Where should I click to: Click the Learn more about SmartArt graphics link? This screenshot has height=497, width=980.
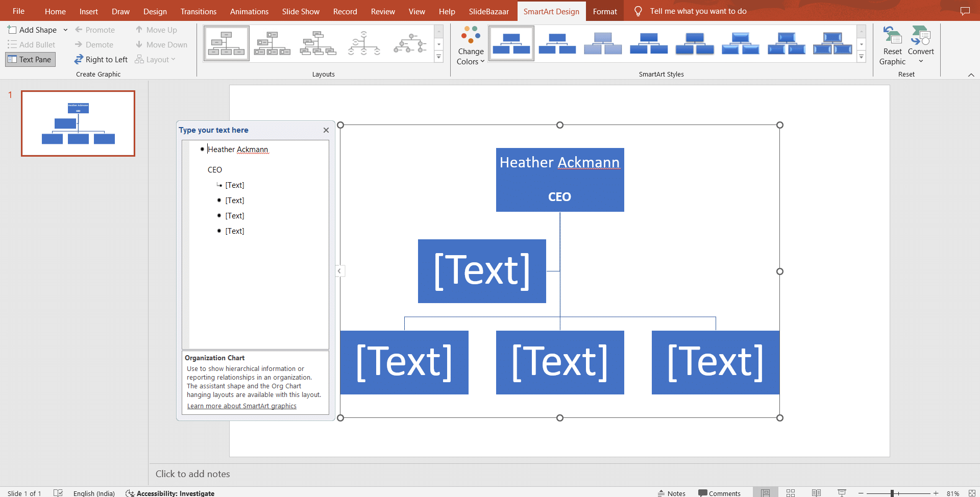[x=242, y=406]
